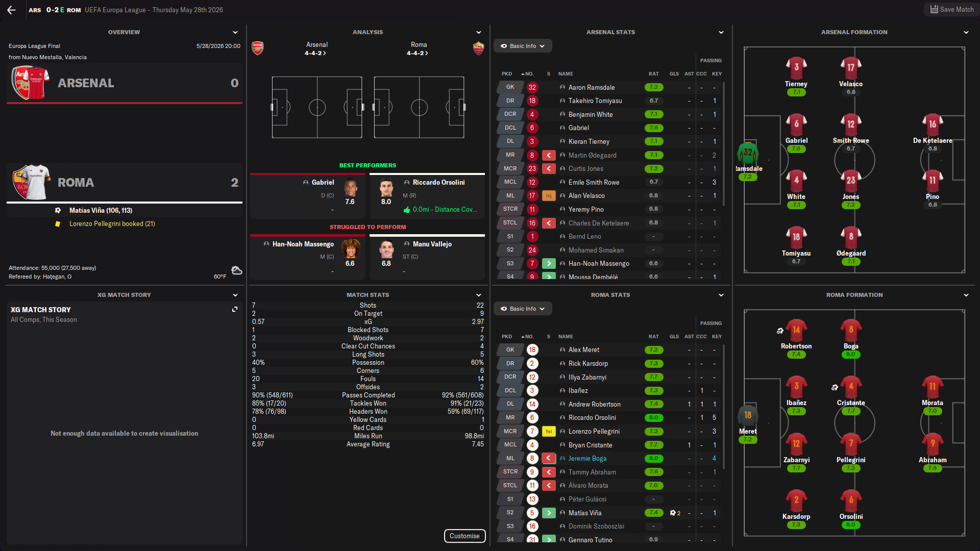Open the Arsenal stats Basic Info view selector

coord(523,46)
